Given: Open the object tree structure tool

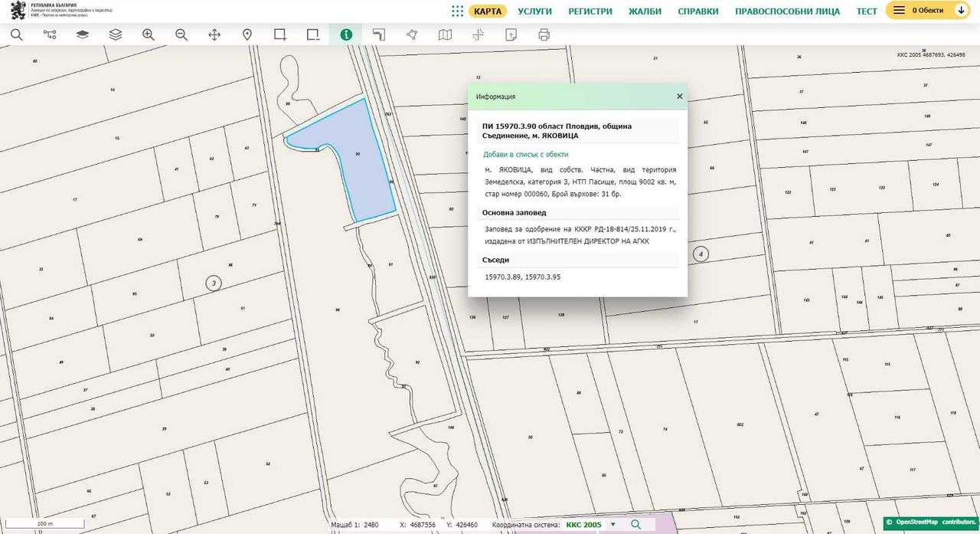Looking at the screenshot, I should coord(50,34).
